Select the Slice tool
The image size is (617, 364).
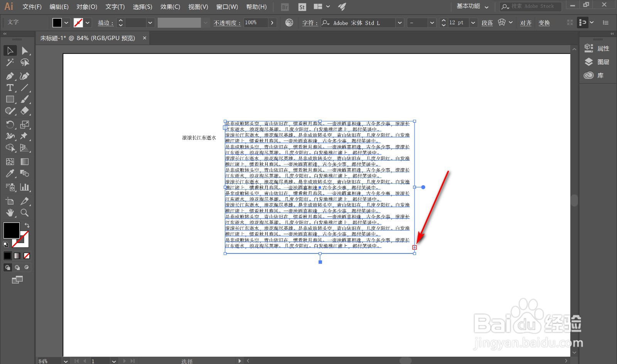(x=25, y=201)
